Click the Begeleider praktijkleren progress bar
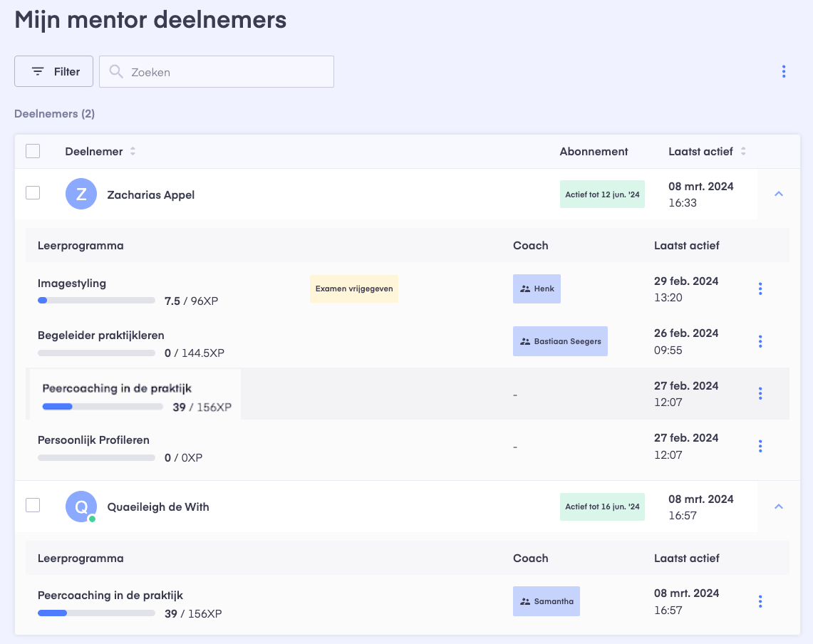813x644 pixels. coord(96,353)
